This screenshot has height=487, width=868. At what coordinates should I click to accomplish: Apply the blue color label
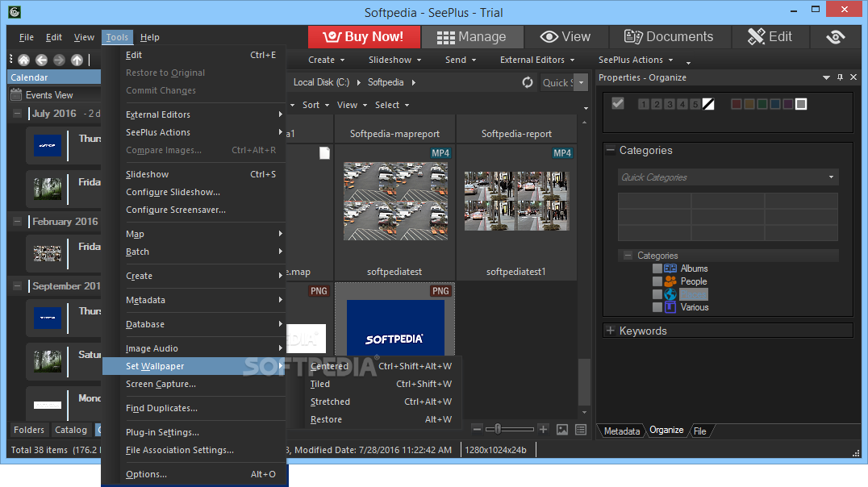[775, 104]
